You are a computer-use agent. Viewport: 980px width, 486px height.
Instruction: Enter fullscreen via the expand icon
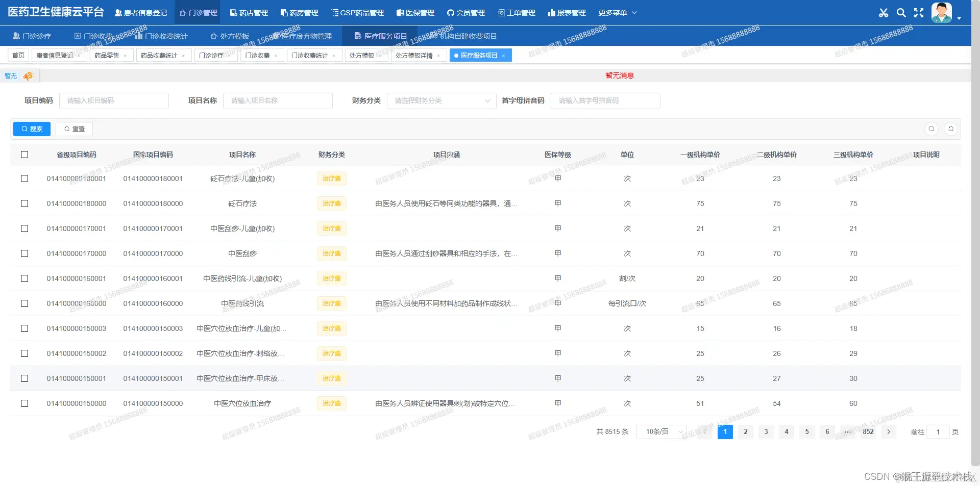(x=918, y=13)
